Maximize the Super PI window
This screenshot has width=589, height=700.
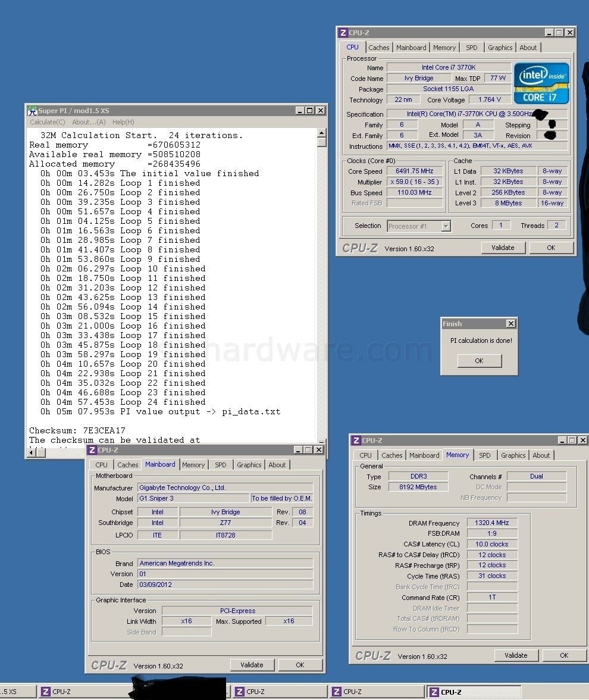point(310,111)
